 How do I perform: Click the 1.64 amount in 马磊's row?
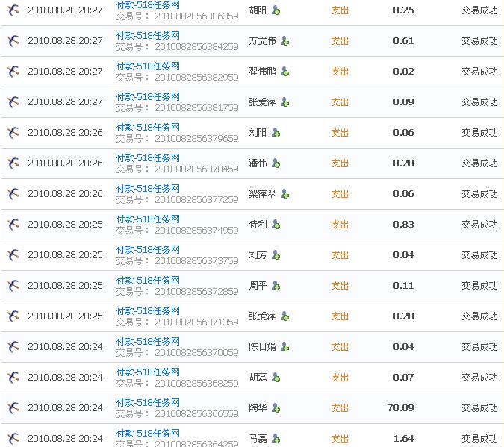tap(403, 439)
